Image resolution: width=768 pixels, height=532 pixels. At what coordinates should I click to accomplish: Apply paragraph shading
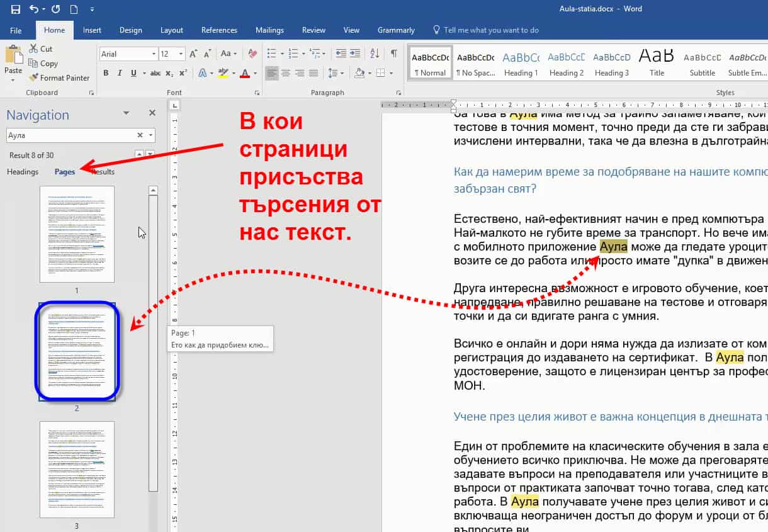point(359,74)
